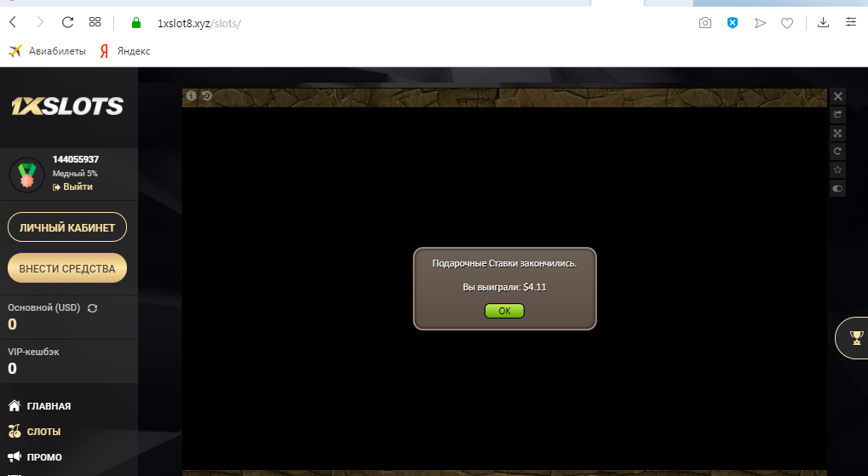
Task: Take a snapshot with camera icon
Action: (x=704, y=23)
